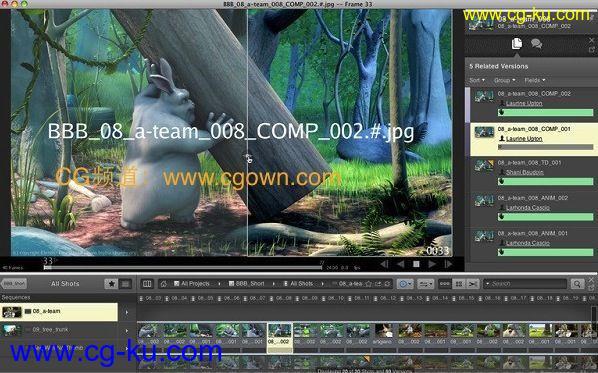Select the 09_tree_trunk sequence row
The width and height of the screenshot is (598, 373).
(59, 330)
